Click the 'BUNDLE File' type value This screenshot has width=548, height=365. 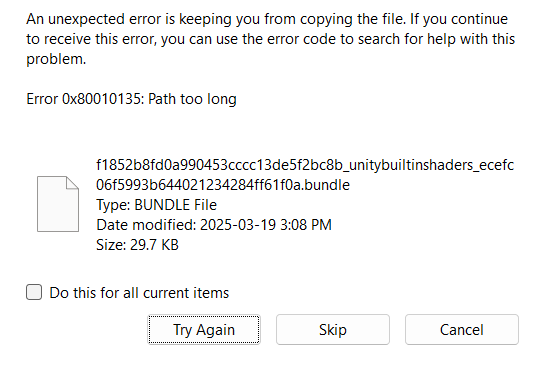coord(175,205)
